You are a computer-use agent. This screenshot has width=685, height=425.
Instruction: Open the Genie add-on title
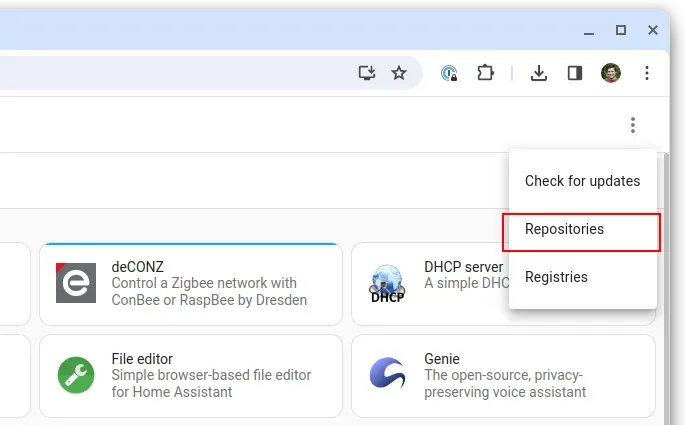point(442,359)
